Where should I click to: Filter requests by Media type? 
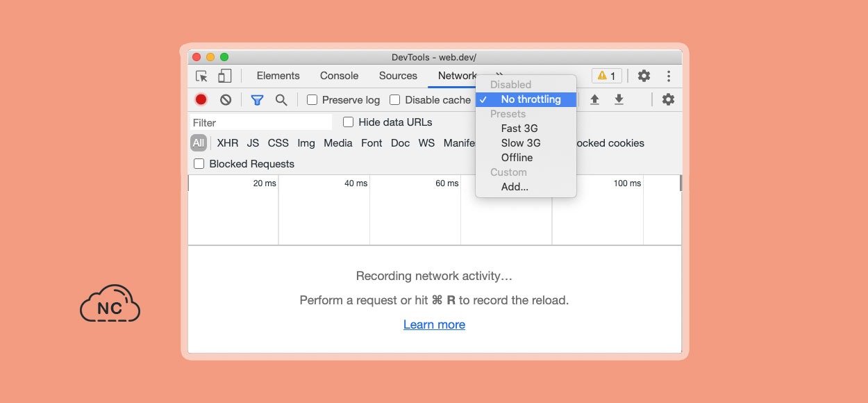coord(338,143)
